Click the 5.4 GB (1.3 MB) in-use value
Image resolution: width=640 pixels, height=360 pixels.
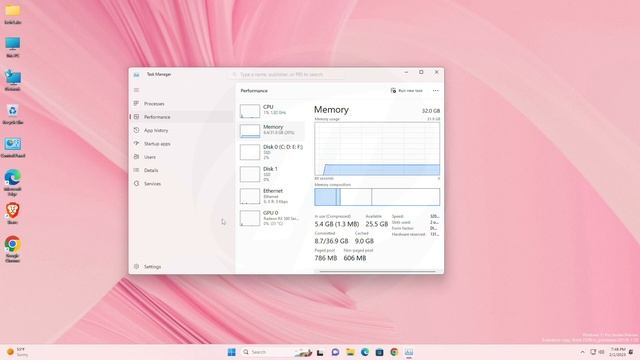(337, 224)
